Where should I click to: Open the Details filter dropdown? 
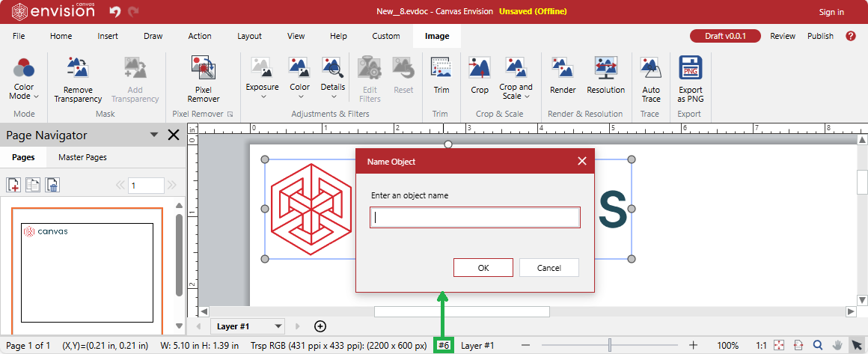333,78
